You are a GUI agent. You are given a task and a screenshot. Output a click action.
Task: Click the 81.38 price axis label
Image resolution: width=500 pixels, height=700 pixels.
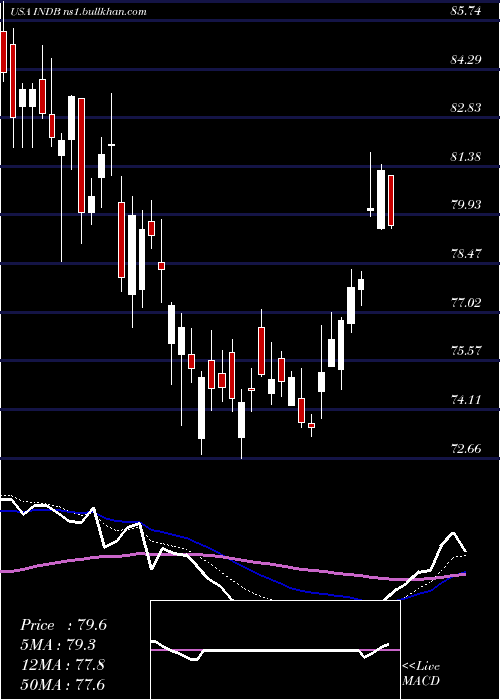pos(466,157)
